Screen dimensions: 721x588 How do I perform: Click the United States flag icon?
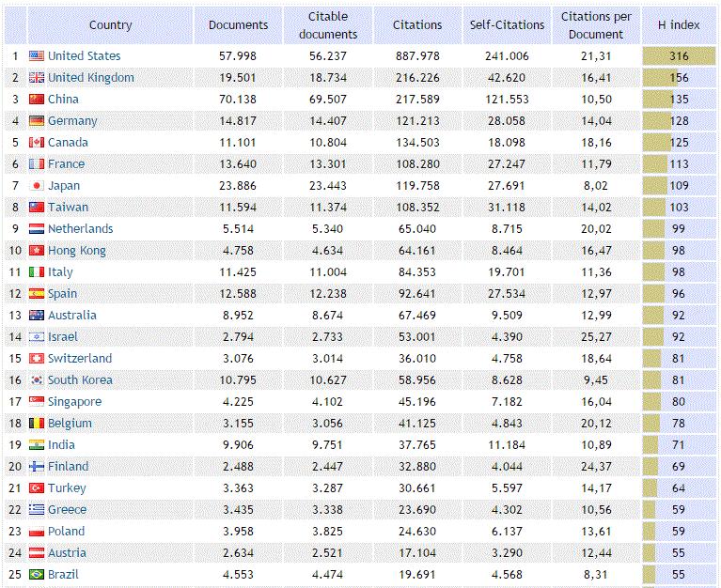point(37,56)
